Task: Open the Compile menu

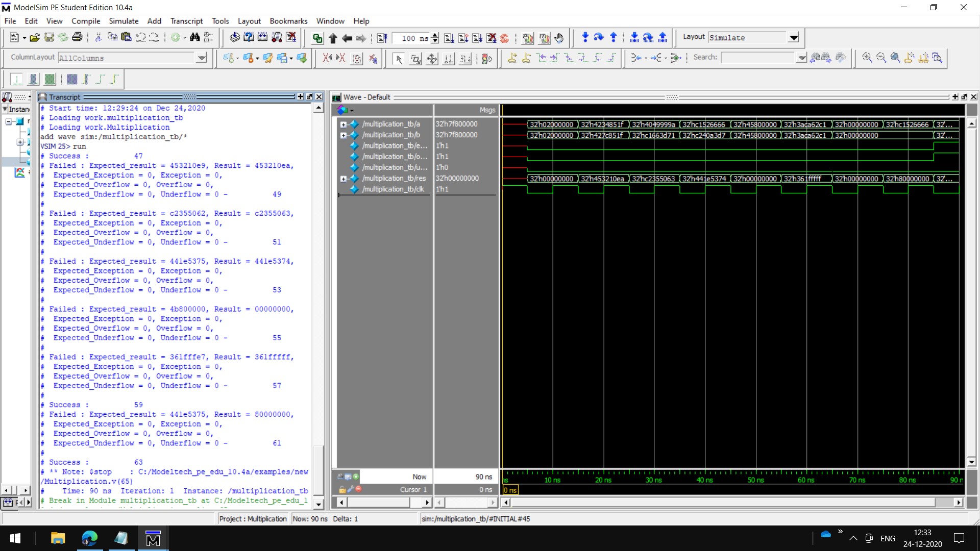Action: click(85, 21)
